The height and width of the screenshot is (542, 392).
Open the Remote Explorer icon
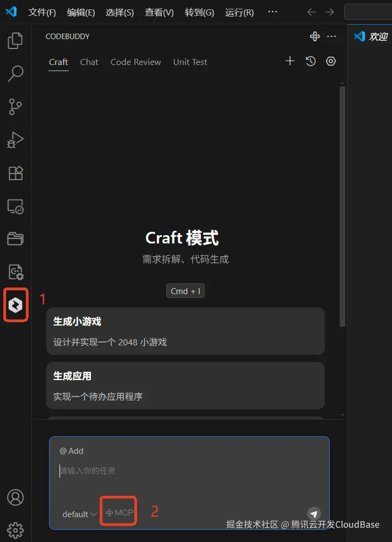point(15,207)
